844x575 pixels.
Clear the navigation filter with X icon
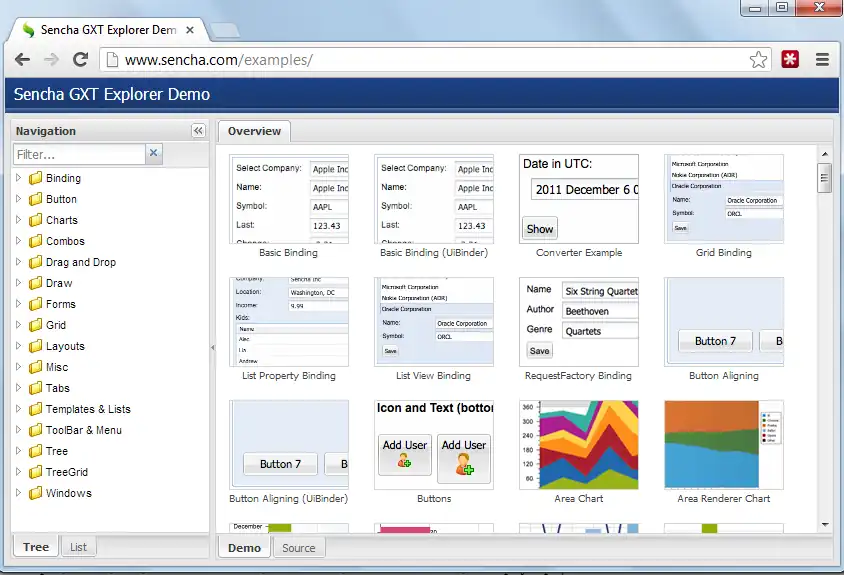click(x=153, y=154)
